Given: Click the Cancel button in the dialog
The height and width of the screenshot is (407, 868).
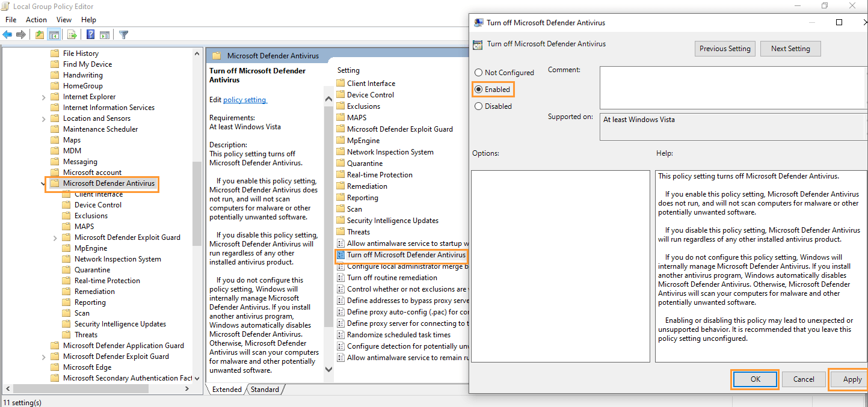Looking at the screenshot, I should tap(804, 379).
